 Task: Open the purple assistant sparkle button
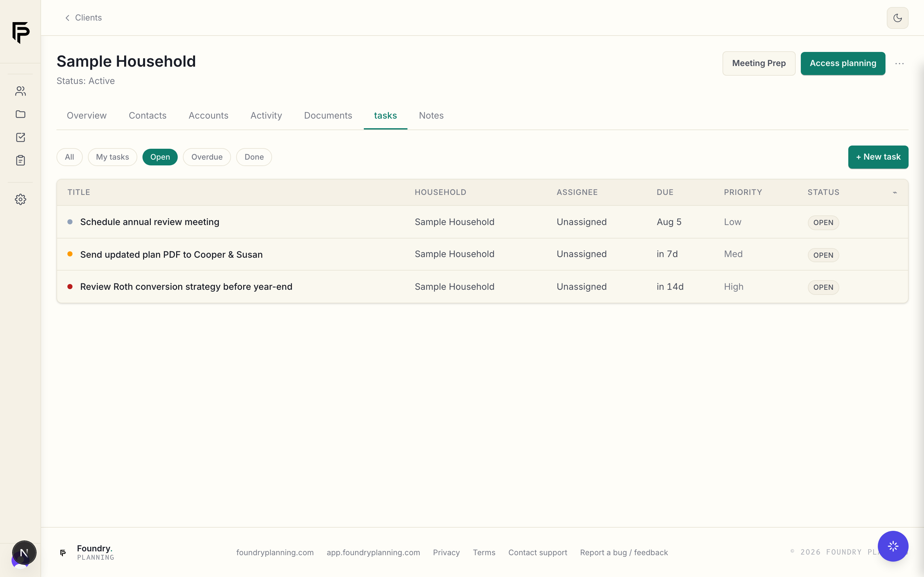pos(893,546)
